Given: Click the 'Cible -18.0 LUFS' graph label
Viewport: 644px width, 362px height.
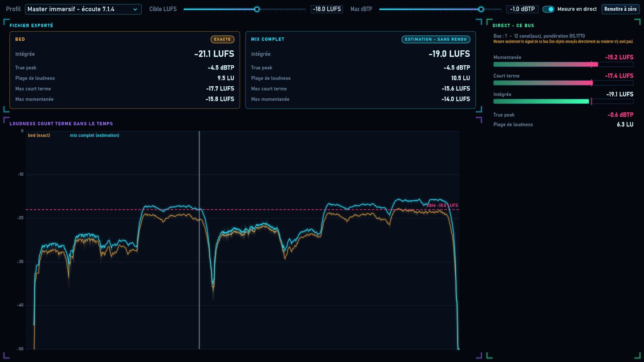Looking at the screenshot, I should point(442,206).
